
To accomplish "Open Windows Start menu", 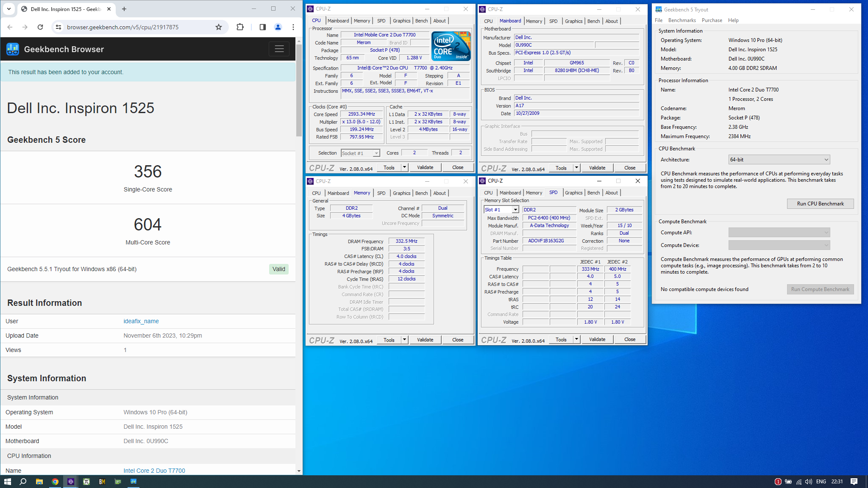I will tap(7, 482).
